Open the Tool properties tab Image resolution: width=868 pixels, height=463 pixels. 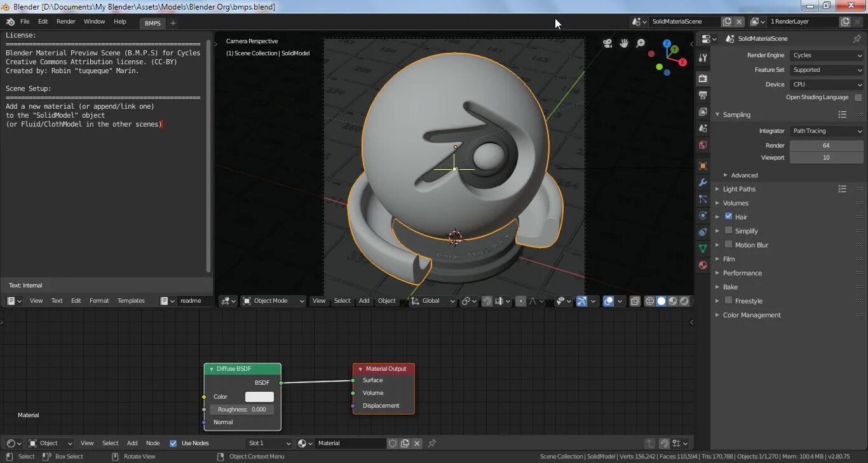click(703, 58)
